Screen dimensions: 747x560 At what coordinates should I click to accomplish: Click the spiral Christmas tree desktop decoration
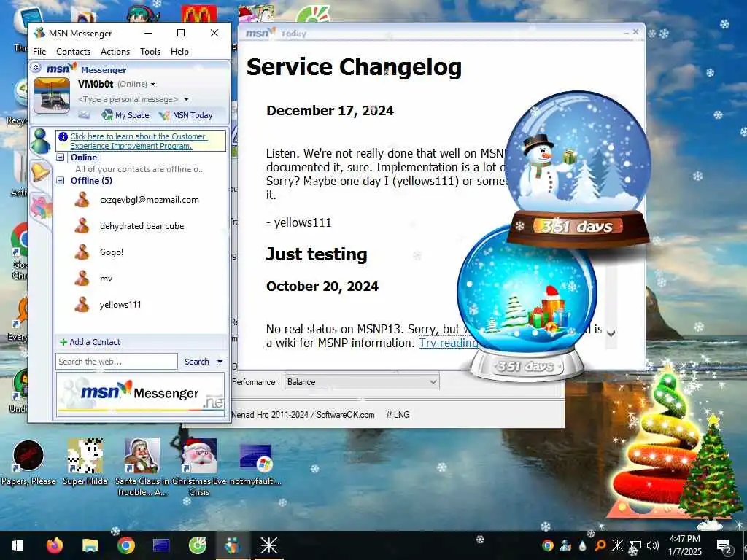(657, 443)
